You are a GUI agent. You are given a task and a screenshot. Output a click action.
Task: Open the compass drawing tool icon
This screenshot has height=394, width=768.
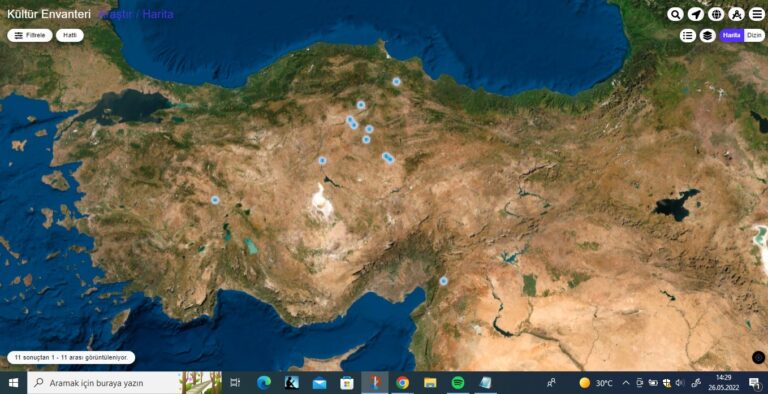(x=736, y=14)
